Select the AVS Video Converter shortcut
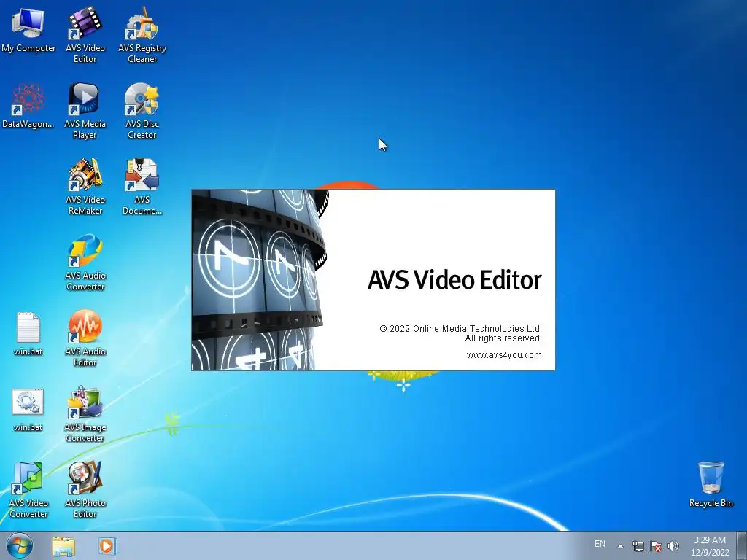Viewport: 747px width, 560px height. click(x=28, y=489)
